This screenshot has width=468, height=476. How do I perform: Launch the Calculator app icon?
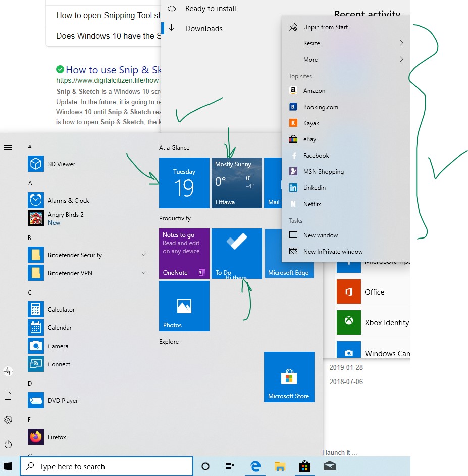coord(36,309)
